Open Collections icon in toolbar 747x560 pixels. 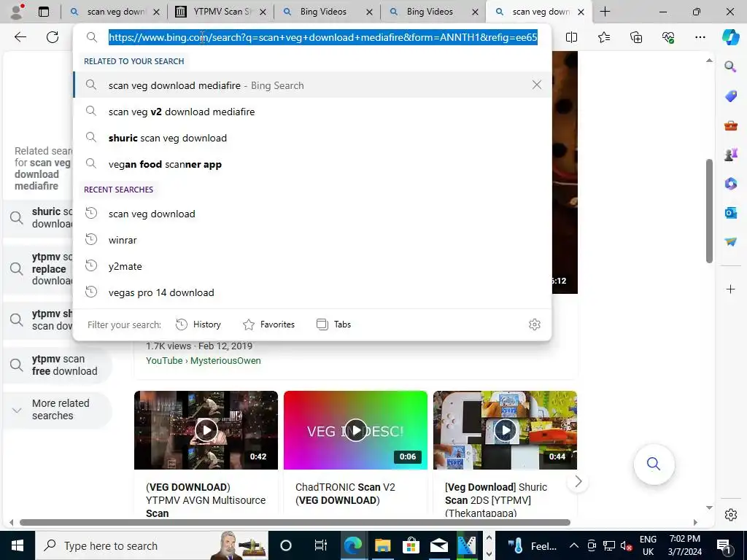coord(636,37)
